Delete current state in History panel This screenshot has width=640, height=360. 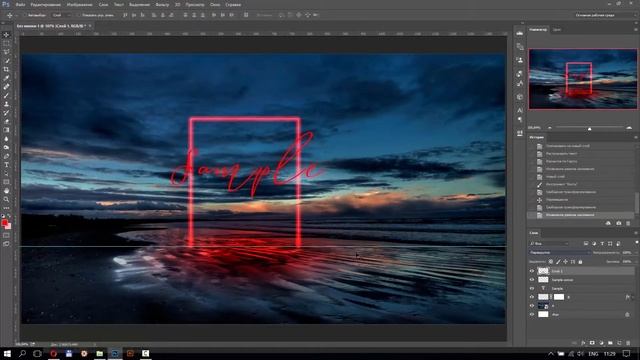[x=628, y=223]
